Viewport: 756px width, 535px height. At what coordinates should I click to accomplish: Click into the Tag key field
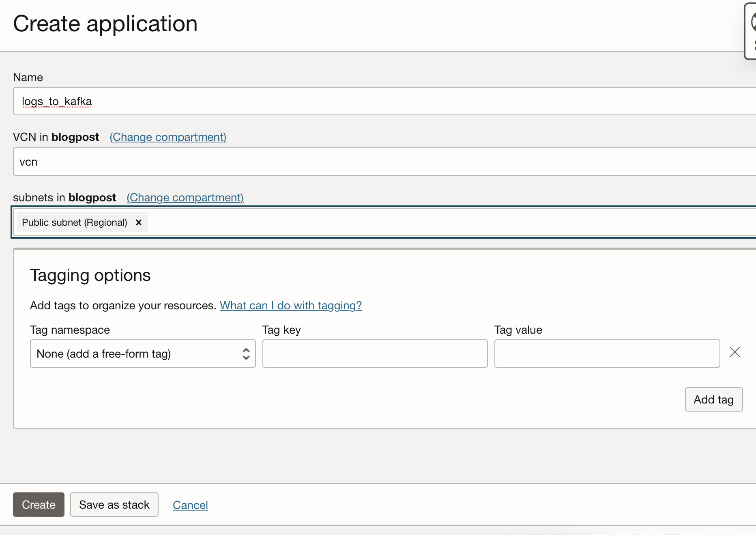[x=375, y=354]
